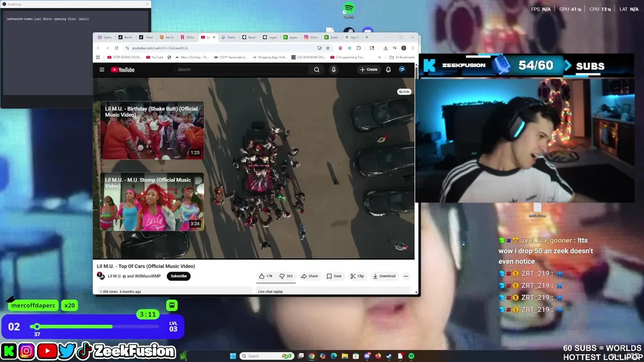Open Steam from the taskbar
The width and height of the screenshot is (644, 362).
coord(389,356)
